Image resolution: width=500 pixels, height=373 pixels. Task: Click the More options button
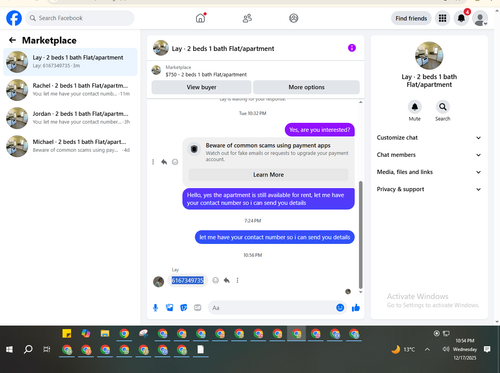306,87
